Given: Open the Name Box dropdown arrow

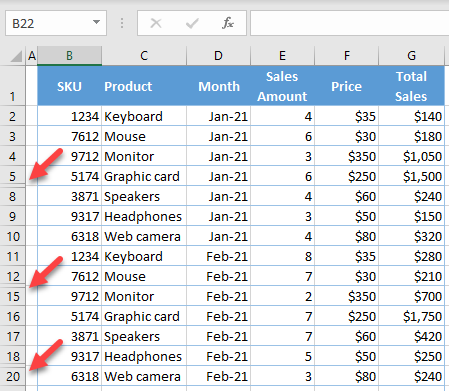Looking at the screenshot, I should point(96,22).
